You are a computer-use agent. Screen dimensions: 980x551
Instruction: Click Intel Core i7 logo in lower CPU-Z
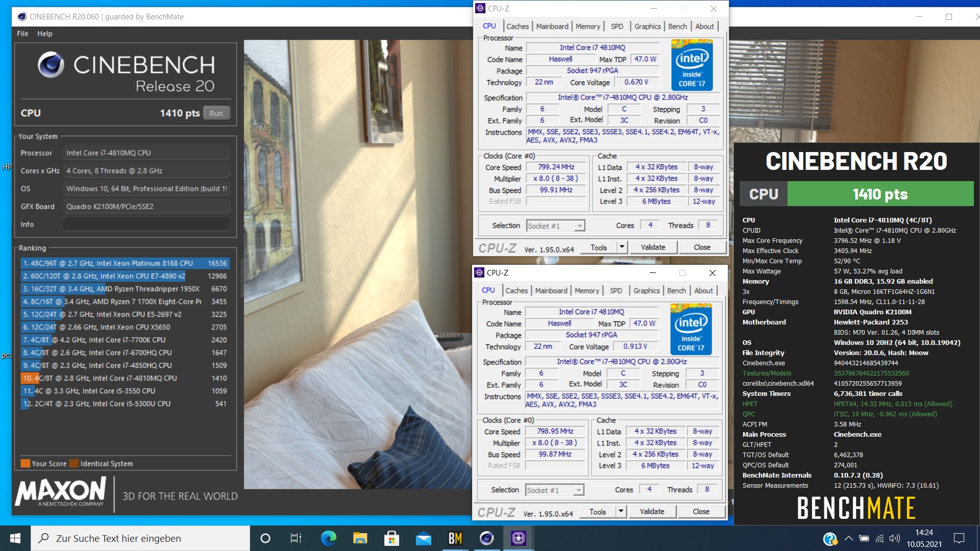point(691,330)
